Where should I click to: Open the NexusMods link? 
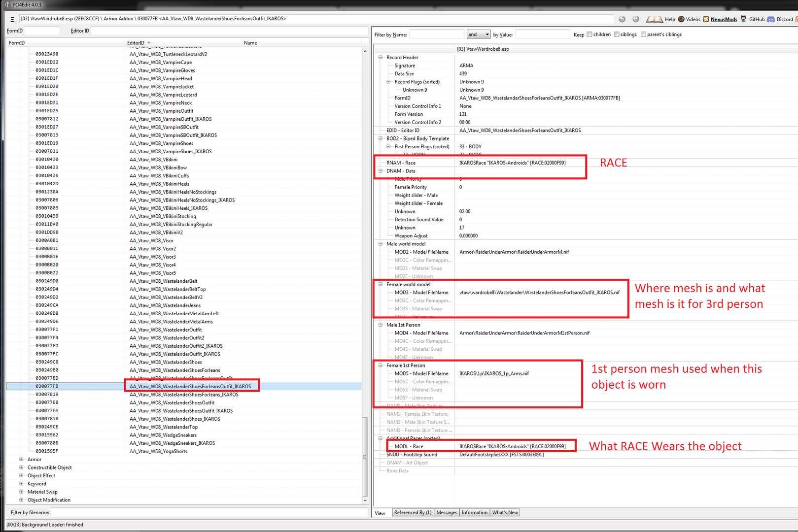coord(724,20)
